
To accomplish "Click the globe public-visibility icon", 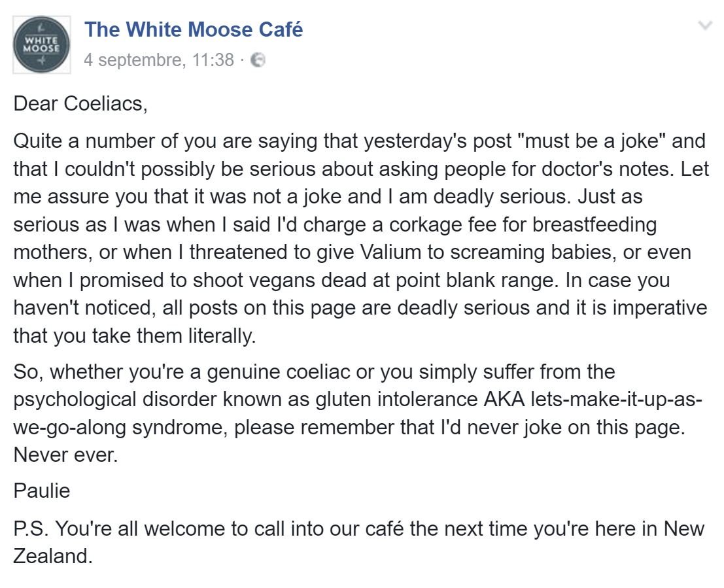I will pos(258,60).
